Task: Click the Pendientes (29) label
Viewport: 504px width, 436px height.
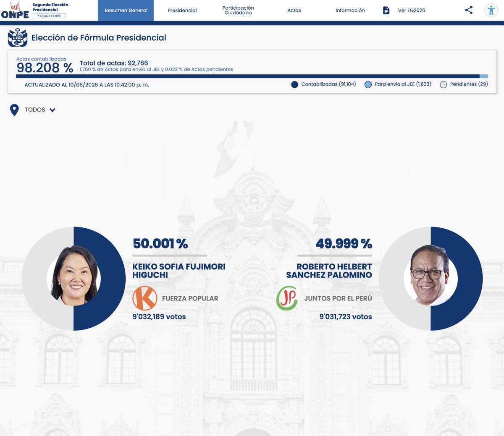Action: coord(469,84)
